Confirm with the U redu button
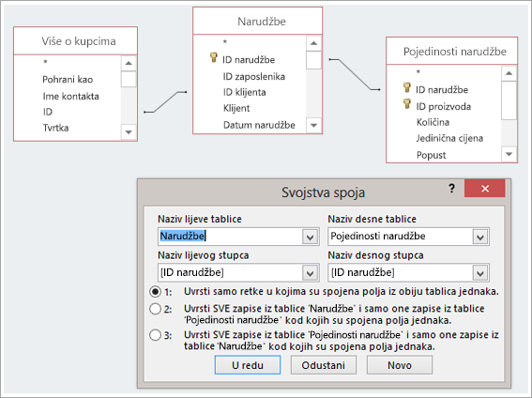 (x=248, y=365)
